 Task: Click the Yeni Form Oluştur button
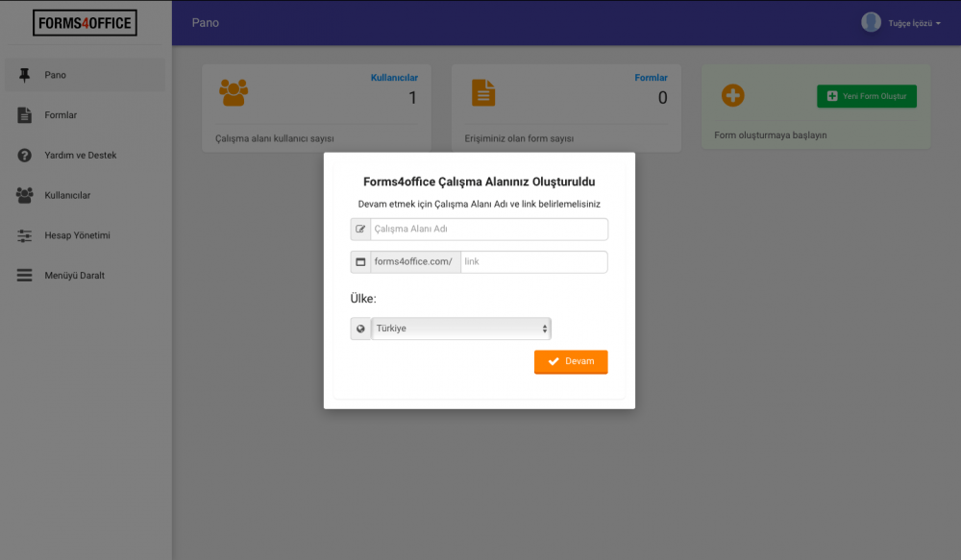(867, 96)
